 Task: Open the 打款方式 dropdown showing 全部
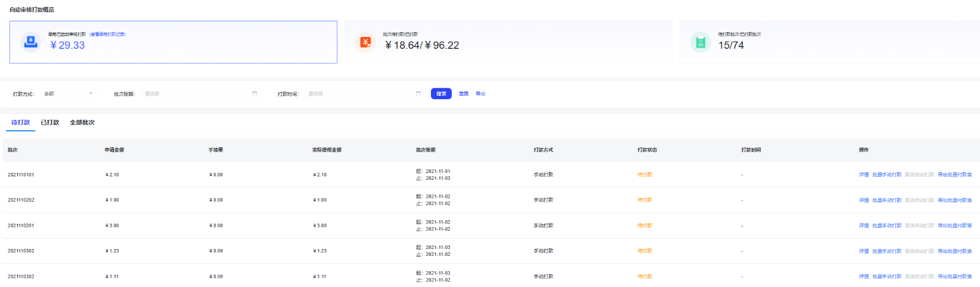coord(68,93)
